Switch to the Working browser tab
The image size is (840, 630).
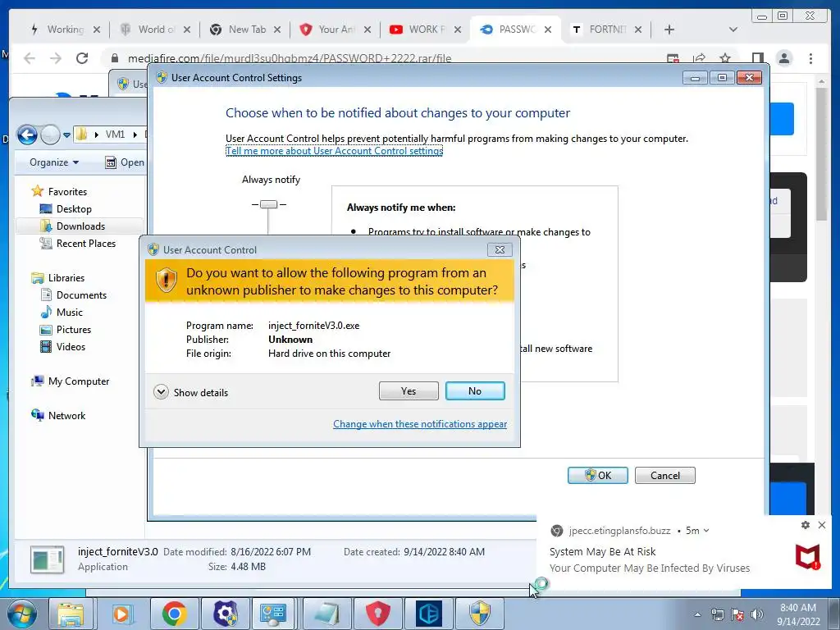pos(66,30)
